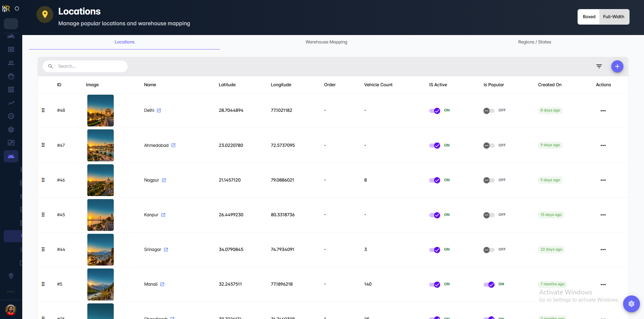The height and width of the screenshot is (319, 644).
Task: Click the '8 days ago' badge
Action: [x=550, y=110]
